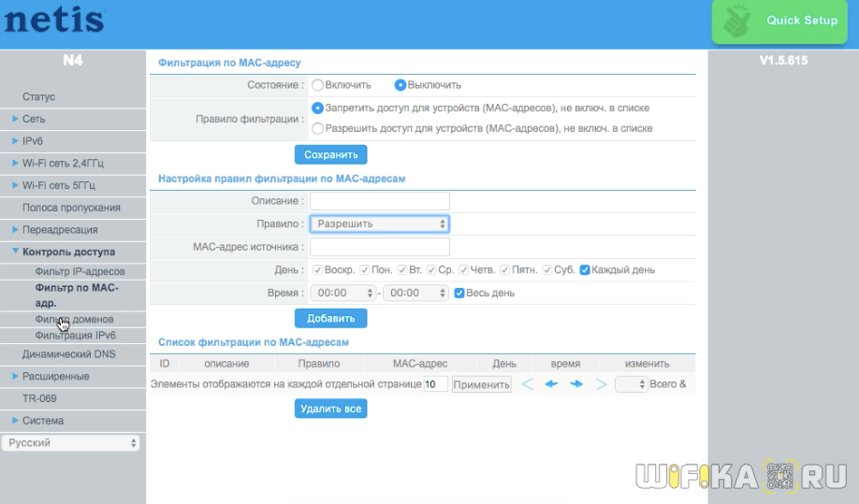Click День column header in list
Image resolution: width=859 pixels, height=504 pixels.
click(504, 364)
